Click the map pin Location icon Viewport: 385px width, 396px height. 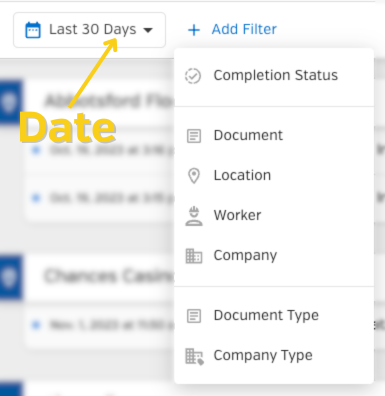coord(194,176)
